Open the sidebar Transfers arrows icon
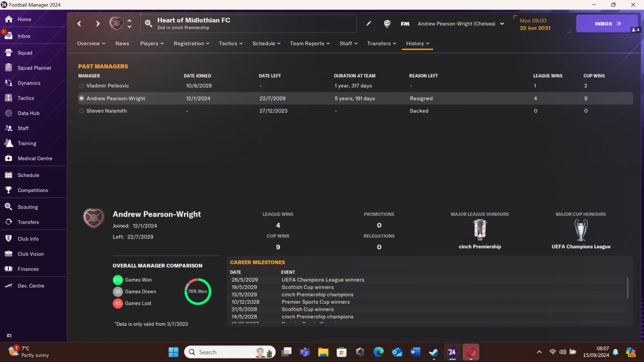644x362 pixels. 9,222
